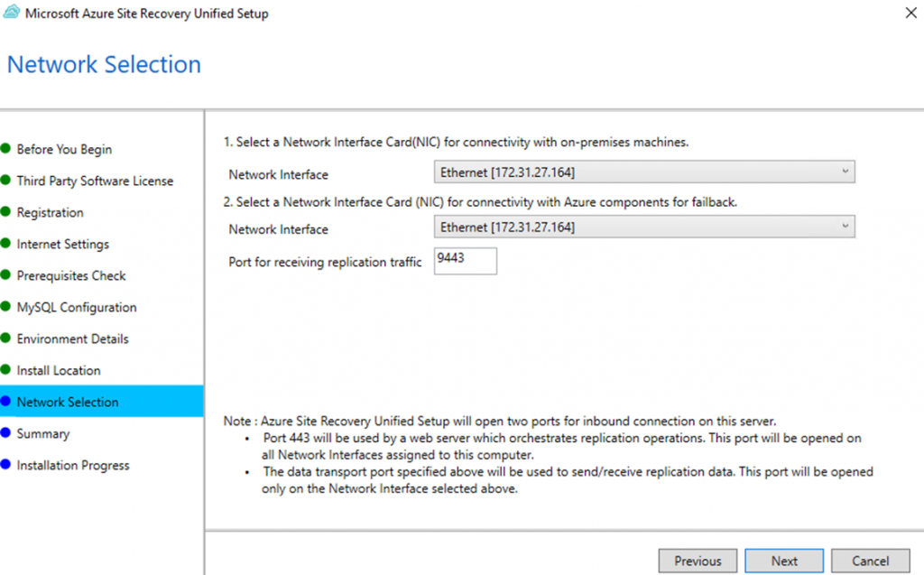Go to the Internet Settings step
Image resolution: width=924 pixels, height=575 pixels.
tap(63, 244)
